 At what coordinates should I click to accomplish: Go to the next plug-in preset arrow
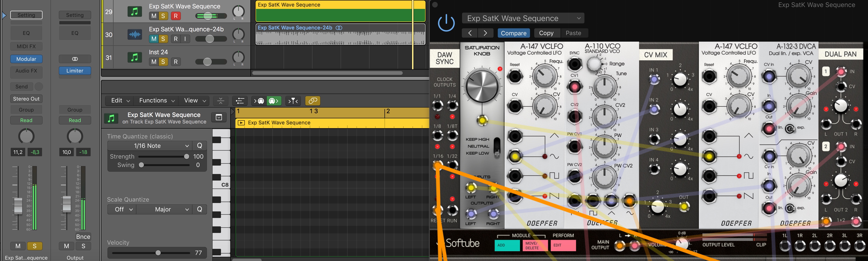click(485, 33)
